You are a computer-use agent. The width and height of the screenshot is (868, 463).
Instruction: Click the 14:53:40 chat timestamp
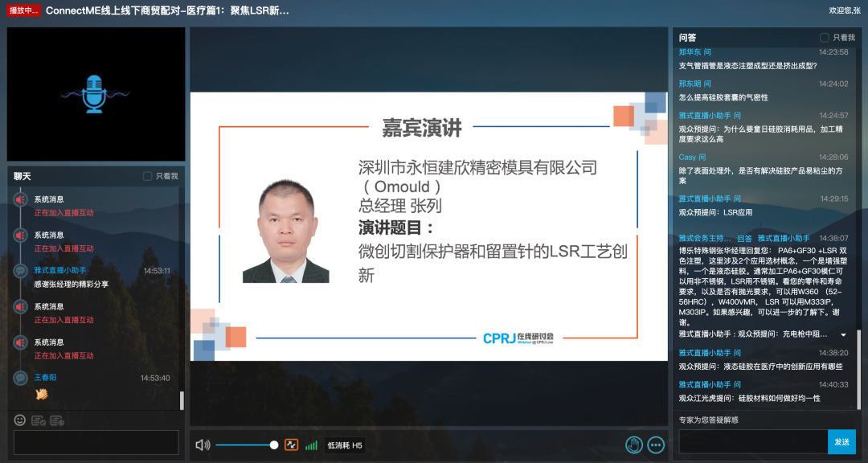[x=155, y=378]
